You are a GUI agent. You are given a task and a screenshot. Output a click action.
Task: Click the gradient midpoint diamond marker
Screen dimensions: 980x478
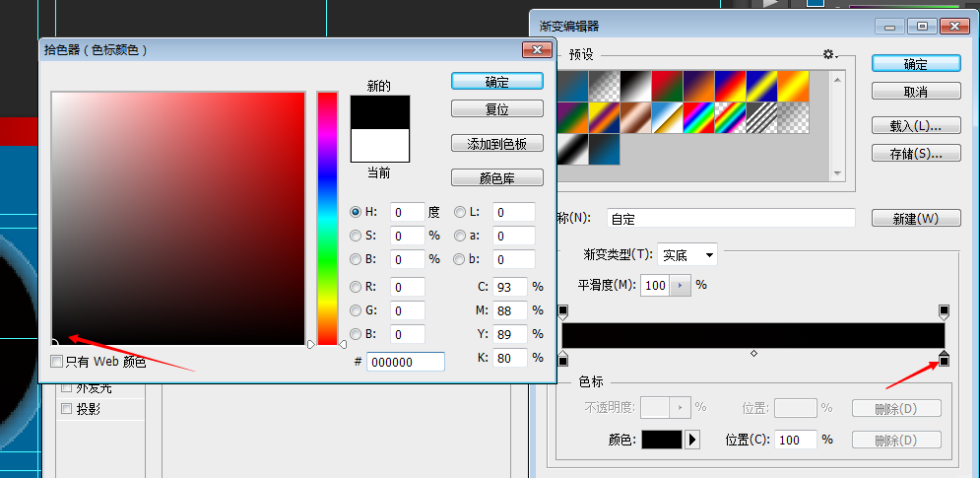(x=753, y=354)
